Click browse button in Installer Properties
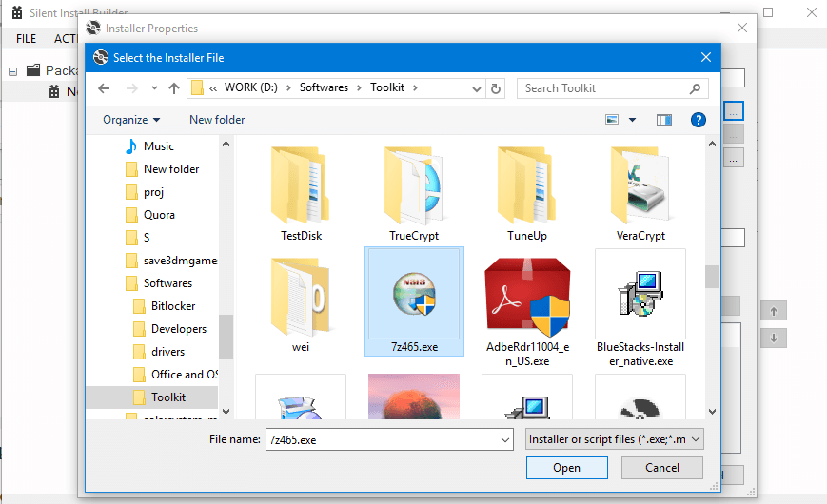The height and width of the screenshot is (504, 827). pos(734,110)
